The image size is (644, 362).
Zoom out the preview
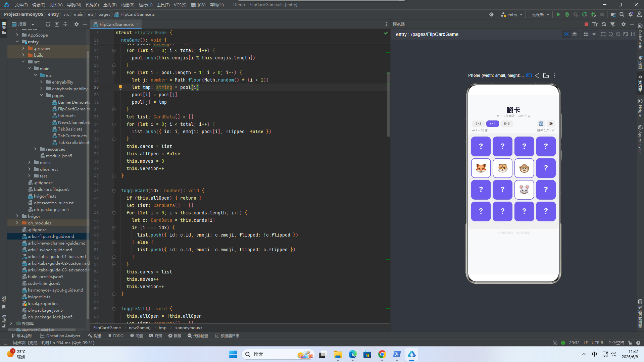point(611,34)
